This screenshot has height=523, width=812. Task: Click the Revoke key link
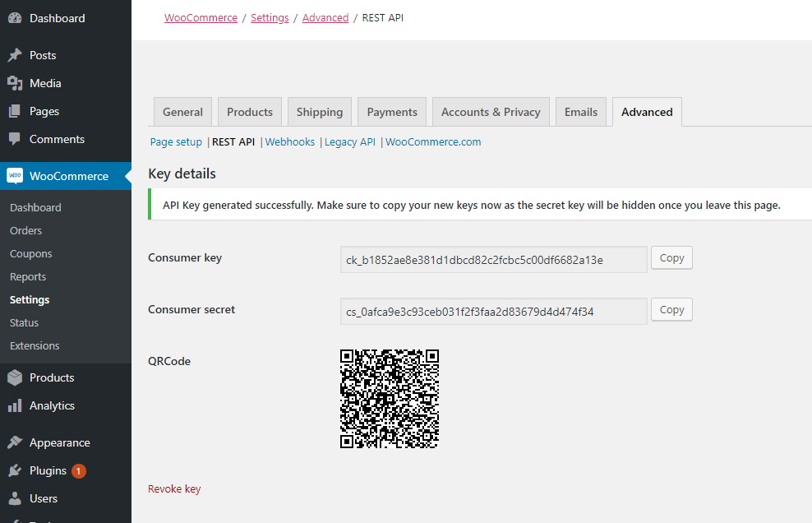[174, 488]
